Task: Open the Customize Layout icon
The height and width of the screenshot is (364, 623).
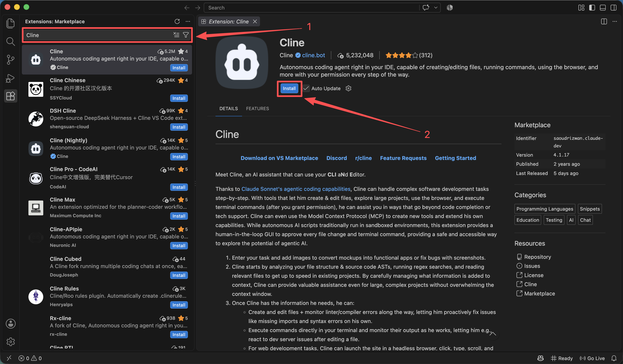Action: (x=581, y=8)
